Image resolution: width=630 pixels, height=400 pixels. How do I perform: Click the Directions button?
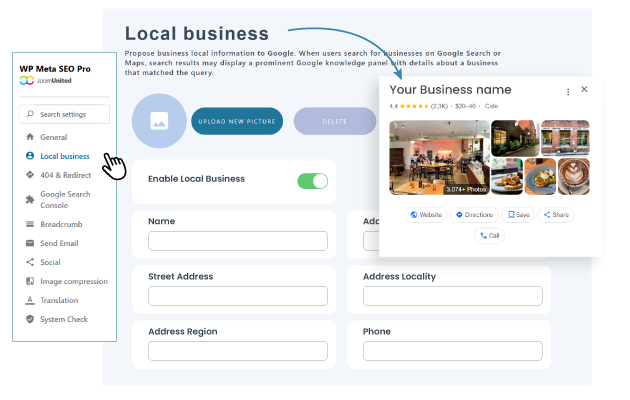pos(474,214)
